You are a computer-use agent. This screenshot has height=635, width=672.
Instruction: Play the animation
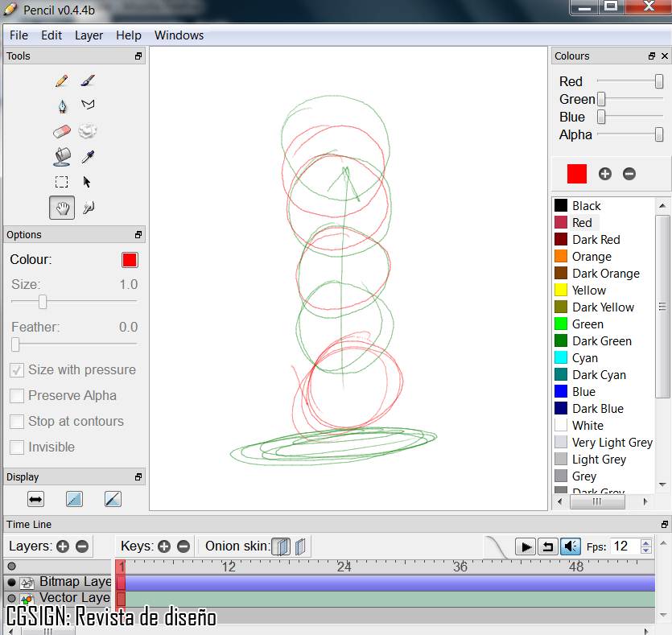526,546
